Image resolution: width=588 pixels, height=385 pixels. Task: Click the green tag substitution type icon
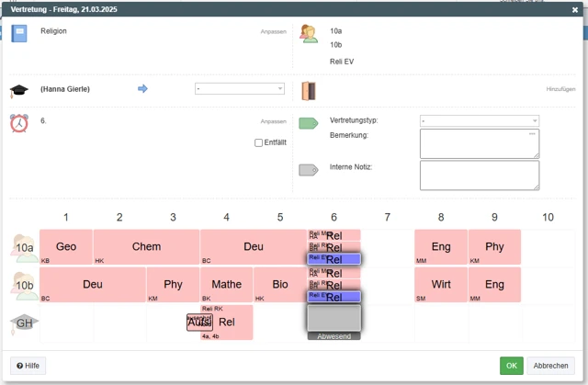coord(309,123)
